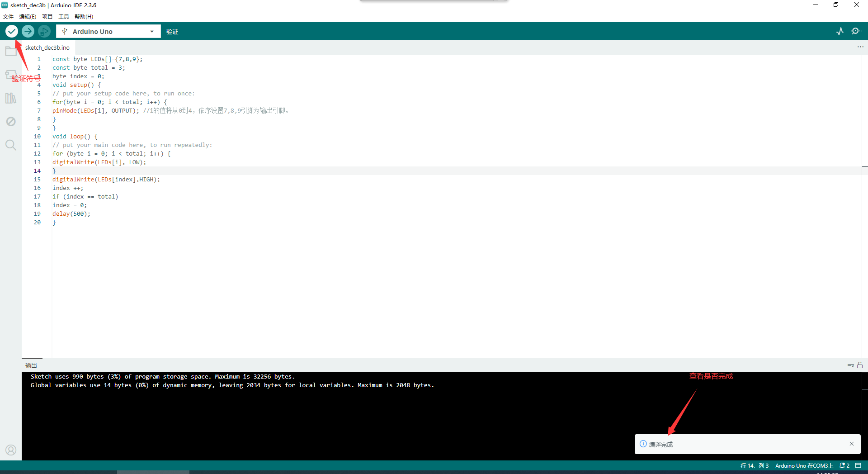
Task: Open the Serial Monitor
Action: tap(856, 31)
